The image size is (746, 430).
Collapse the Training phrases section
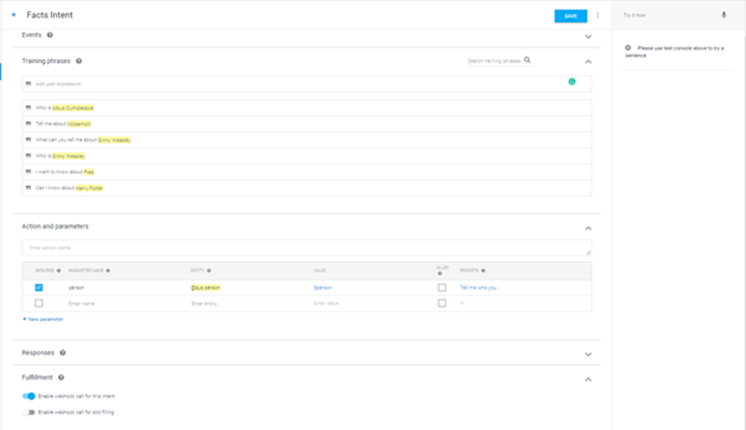click(588, 62)
